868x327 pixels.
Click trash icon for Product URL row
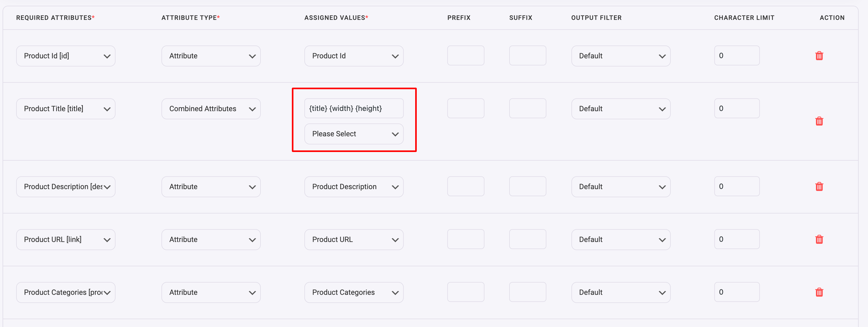click(819, 240)
